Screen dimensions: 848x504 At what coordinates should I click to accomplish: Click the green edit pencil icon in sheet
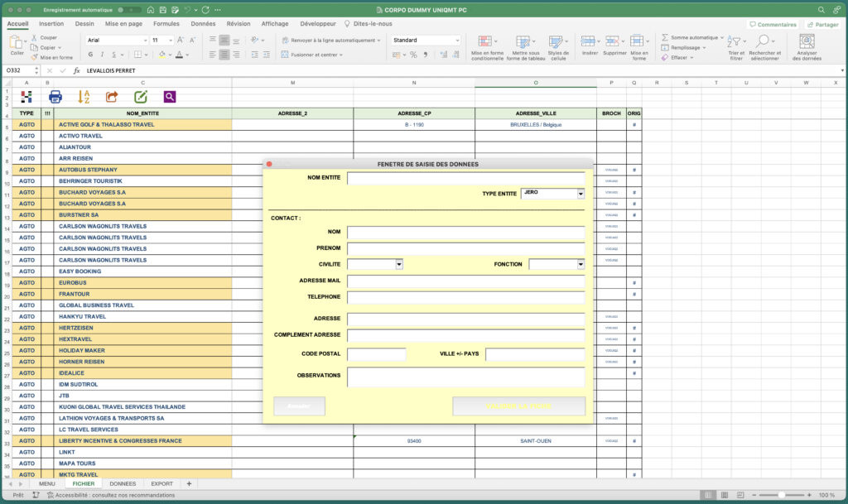click(141, 97)
